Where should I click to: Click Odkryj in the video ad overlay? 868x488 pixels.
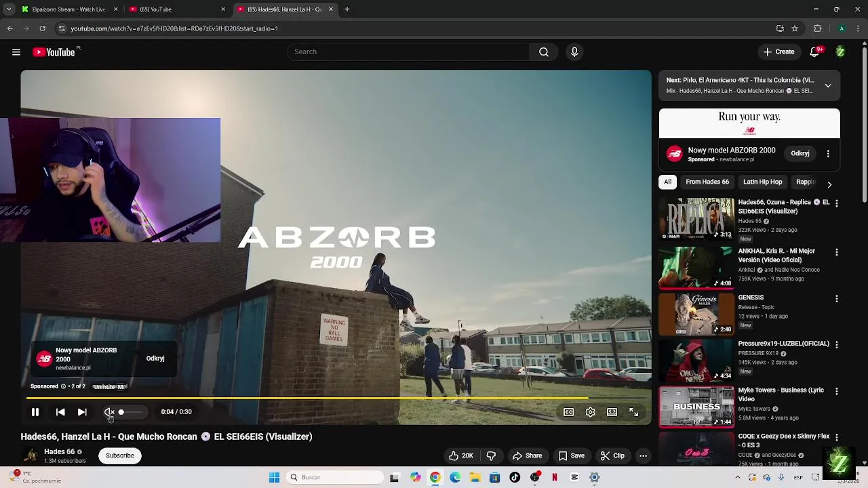click(x=155, y=359)
